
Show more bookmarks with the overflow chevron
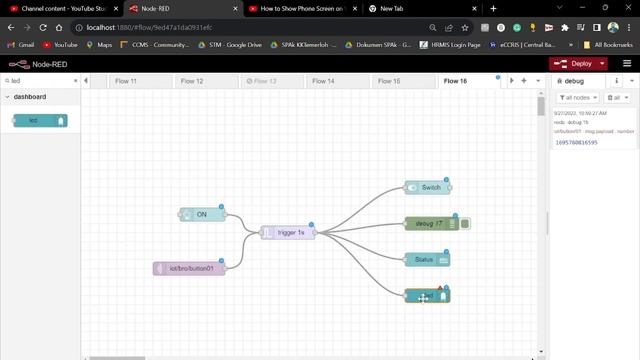[x=571, y=45]
